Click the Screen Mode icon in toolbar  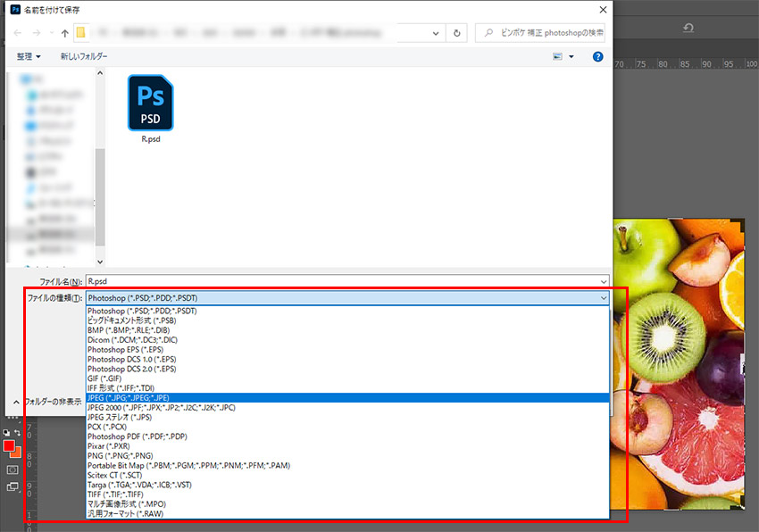[13, 486]
